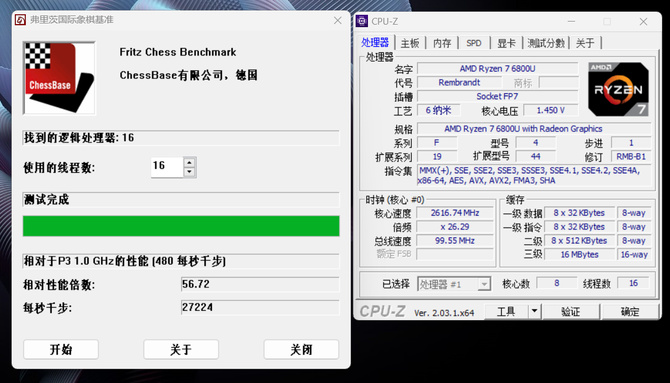Open the 处理器 #1 selection dropdown

454,284
